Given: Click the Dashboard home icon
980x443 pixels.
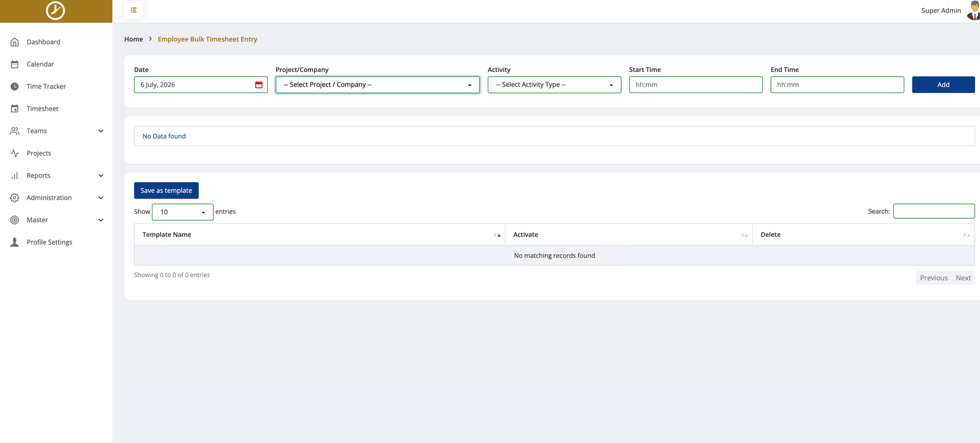Looking at the screenshot, I should tap(15, 42).
